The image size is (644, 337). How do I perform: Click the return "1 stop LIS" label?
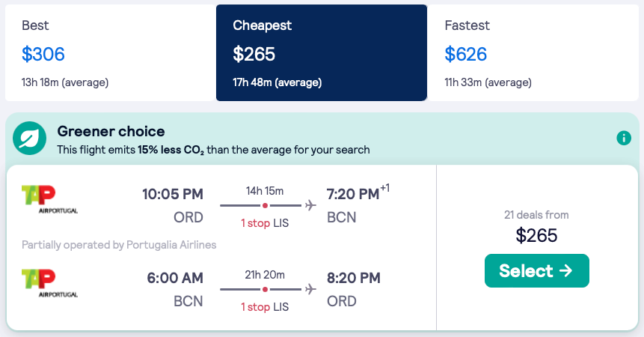coord(265,307)
